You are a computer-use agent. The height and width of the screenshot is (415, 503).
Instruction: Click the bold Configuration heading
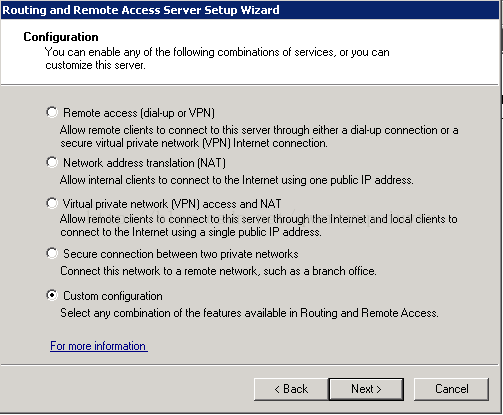pos(61,37)
